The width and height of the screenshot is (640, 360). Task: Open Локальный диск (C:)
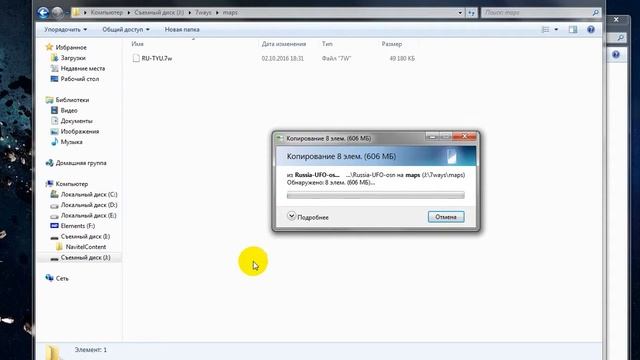89,195
